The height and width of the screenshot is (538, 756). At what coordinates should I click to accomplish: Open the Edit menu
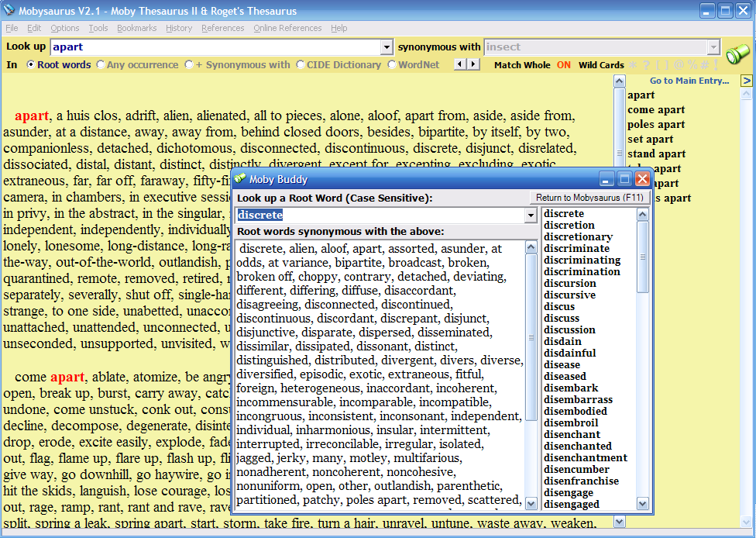(x=34, y=28)
